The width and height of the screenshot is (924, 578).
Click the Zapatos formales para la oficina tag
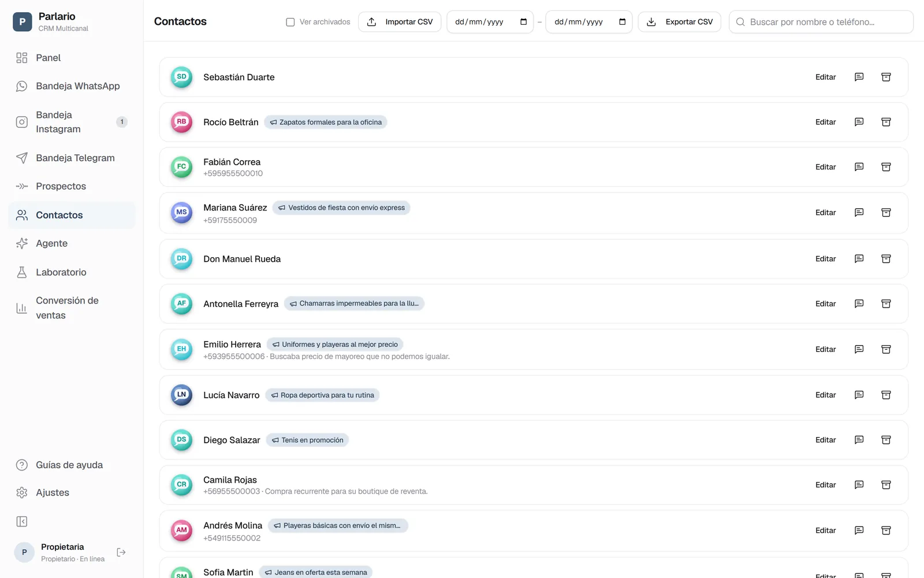coord(326,122)
